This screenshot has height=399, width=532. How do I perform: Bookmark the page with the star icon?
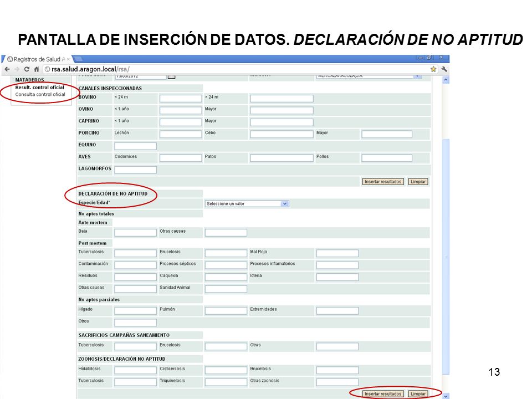(x=433, y=69)
